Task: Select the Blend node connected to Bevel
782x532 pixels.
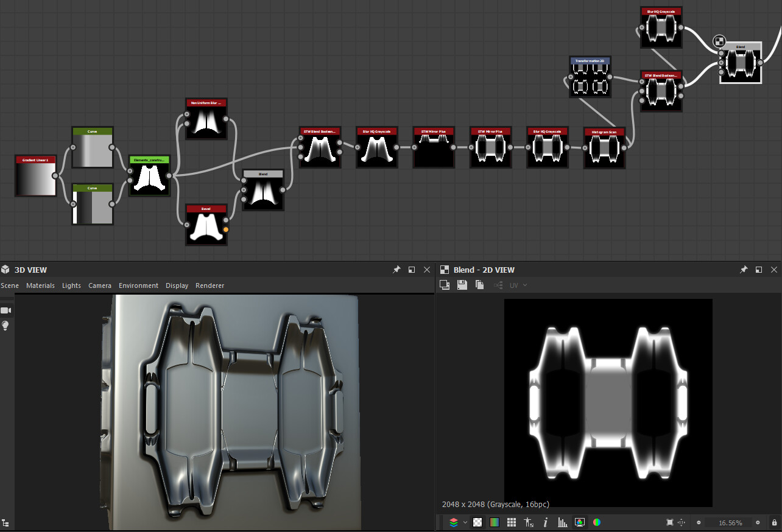Action: (263, 191)
